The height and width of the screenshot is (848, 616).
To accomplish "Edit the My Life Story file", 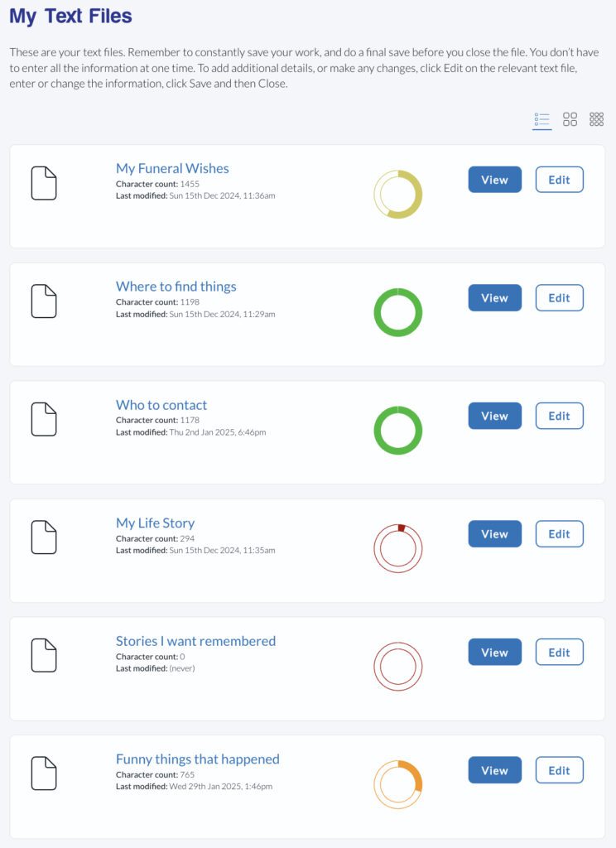I will tap(559, 534).
